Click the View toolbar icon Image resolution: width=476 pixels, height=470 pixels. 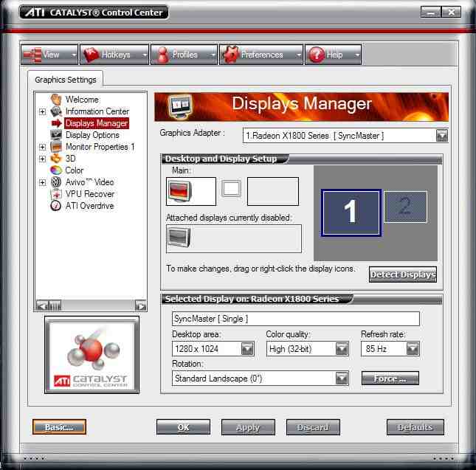click(x=32, y=55)
